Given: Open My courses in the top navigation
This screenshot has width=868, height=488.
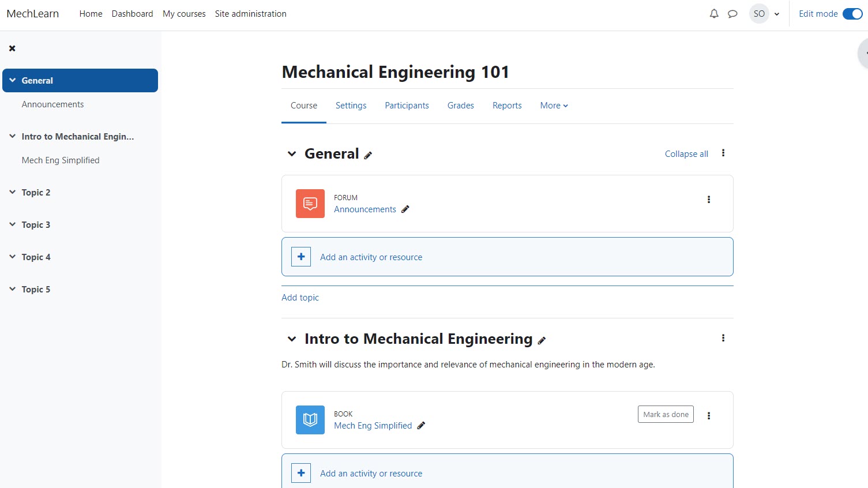Looking at the screenshot, I should tap(184, 14).
